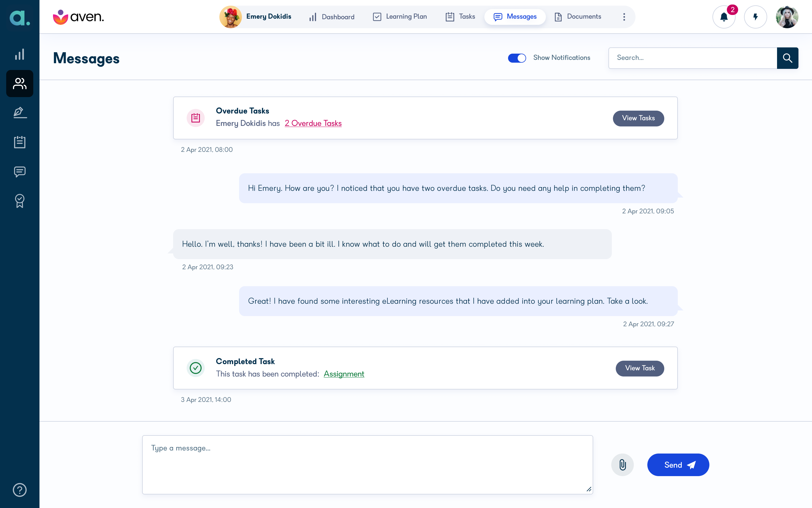The height and width of the screenshot is (508, 812).
Task: Click the search magnifier button
Action: [787, 58]
